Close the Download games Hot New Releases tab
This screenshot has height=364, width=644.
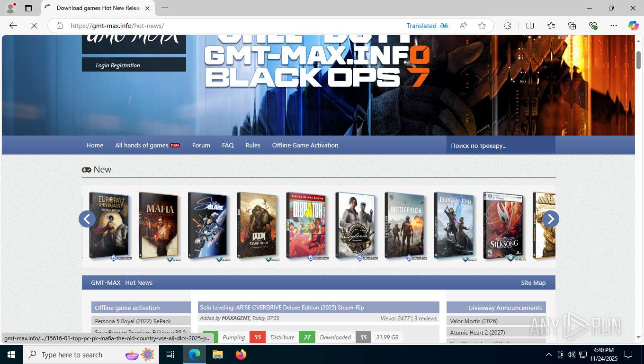point(147,8)
